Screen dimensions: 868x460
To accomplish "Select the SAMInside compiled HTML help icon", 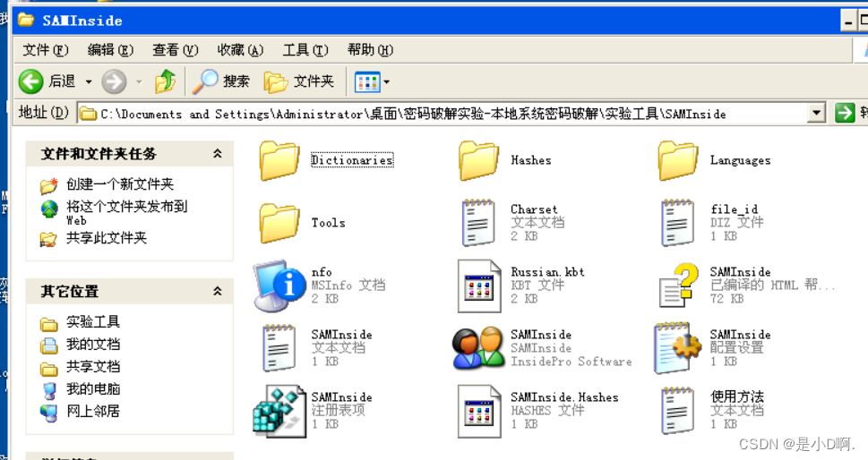I will [x=679, y=285].
